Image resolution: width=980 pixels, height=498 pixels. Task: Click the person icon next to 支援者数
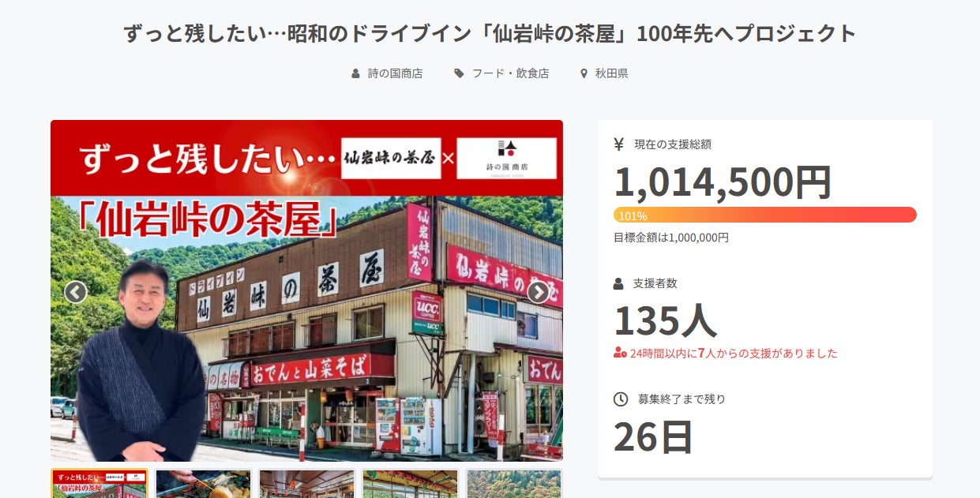[619, 283]
